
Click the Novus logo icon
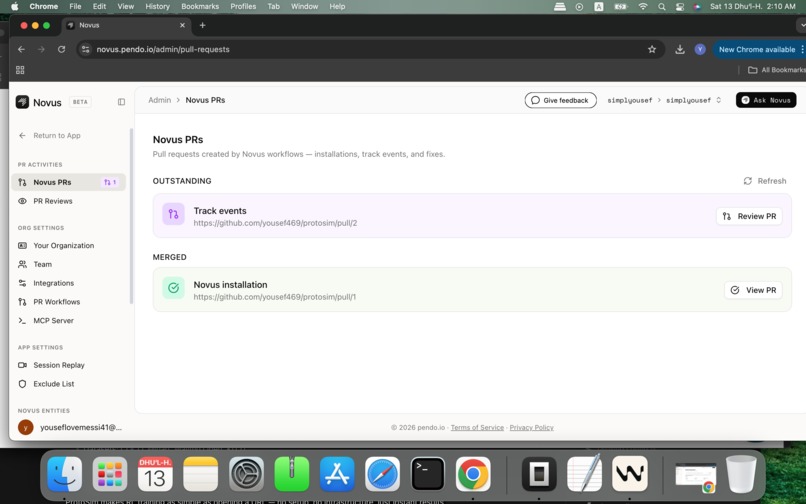click(x=22, y=102)
